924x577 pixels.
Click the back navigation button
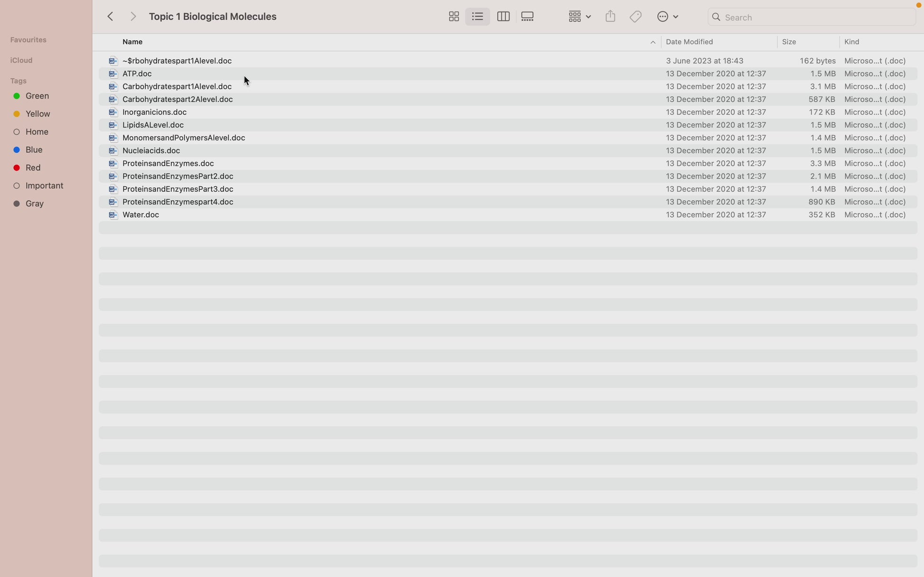111,16
